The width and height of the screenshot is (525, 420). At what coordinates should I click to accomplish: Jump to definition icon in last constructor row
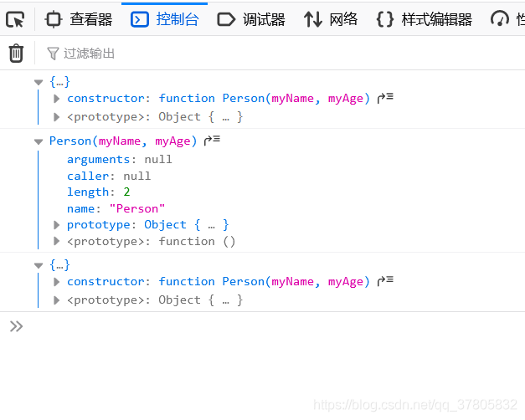tap(385, 281)
